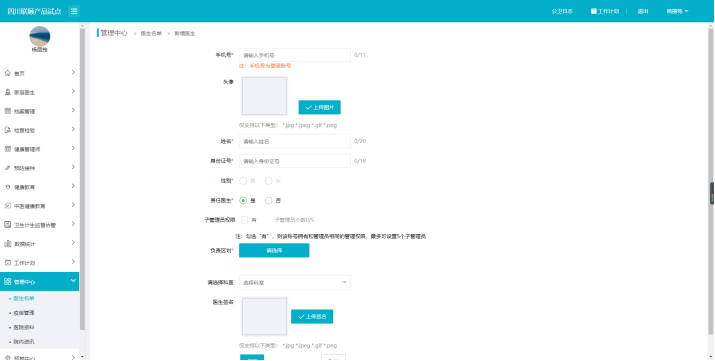Open 医院资料 submenu item

coord(24,327)
